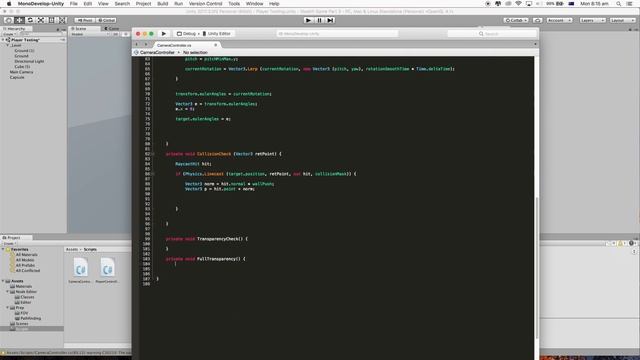This screenshot has width=640, height=360.
Task: Open the Project menu
Action: click(143, 4)
